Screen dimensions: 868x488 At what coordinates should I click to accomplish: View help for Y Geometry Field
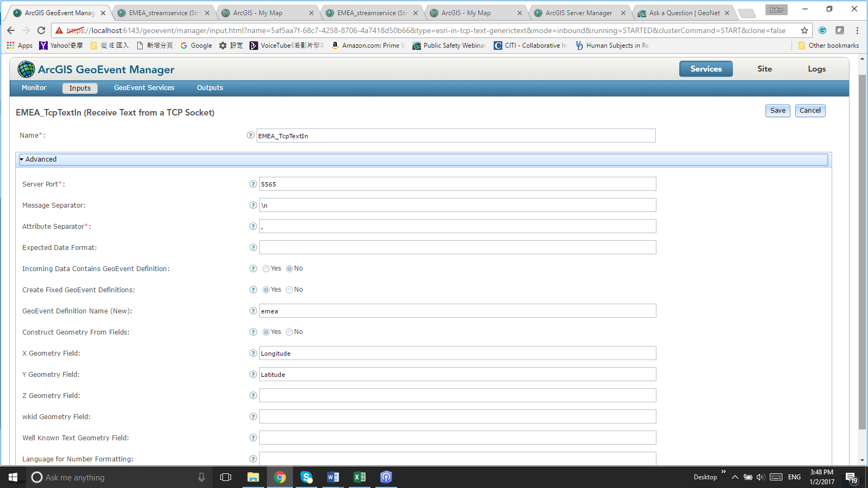(x=253, y=375)
